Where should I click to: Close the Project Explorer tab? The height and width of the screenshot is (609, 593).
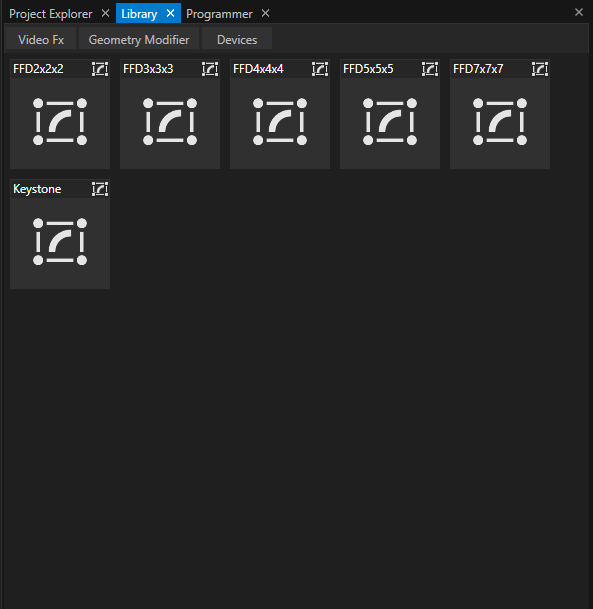(105, 14)
